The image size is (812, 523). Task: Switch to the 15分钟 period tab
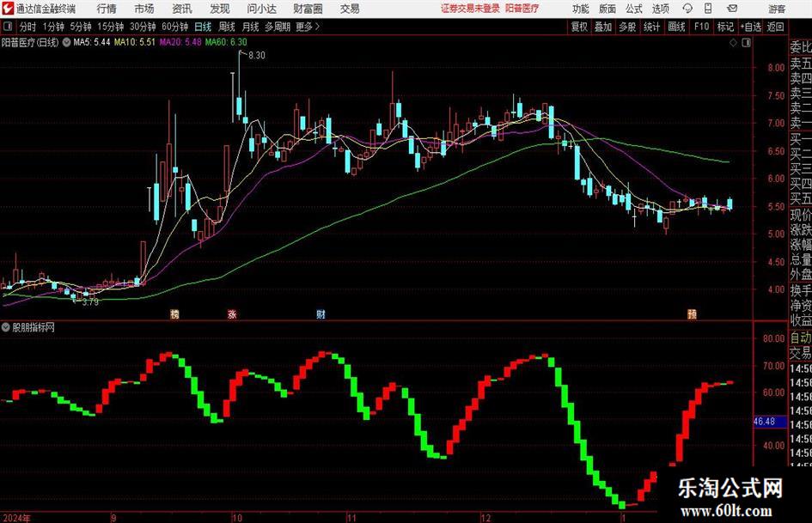point(111,27)
